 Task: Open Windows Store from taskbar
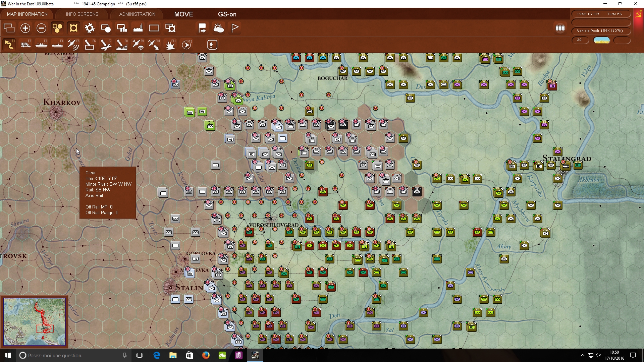click(x=189, y=355)
